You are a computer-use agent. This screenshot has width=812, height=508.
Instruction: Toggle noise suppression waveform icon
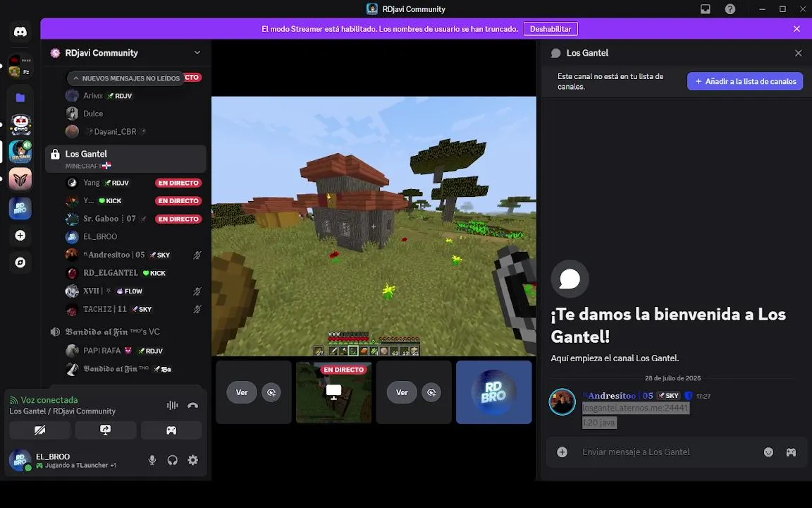[x=173, y=406]
